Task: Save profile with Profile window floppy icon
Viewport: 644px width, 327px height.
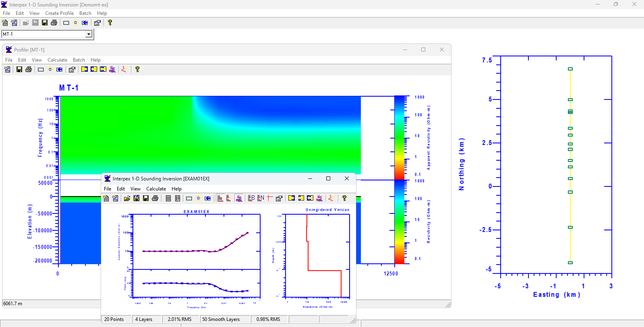Action: (x=19, y=70)
